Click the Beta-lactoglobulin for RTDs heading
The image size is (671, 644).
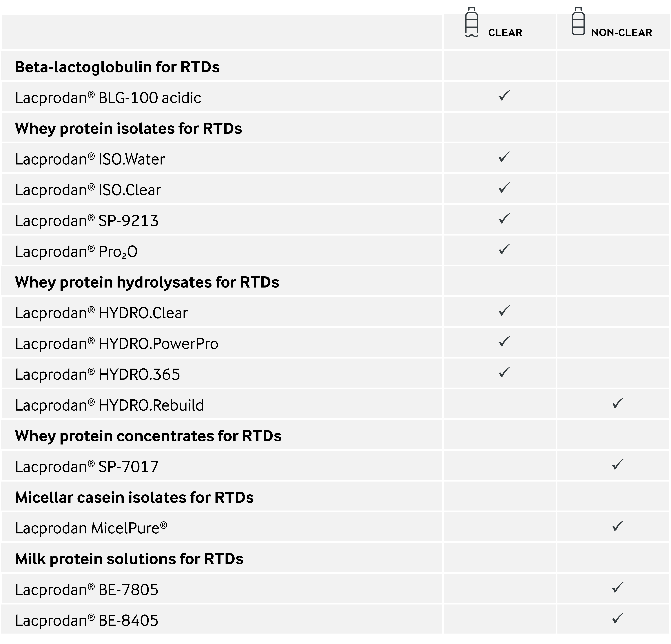pos(117,67)
